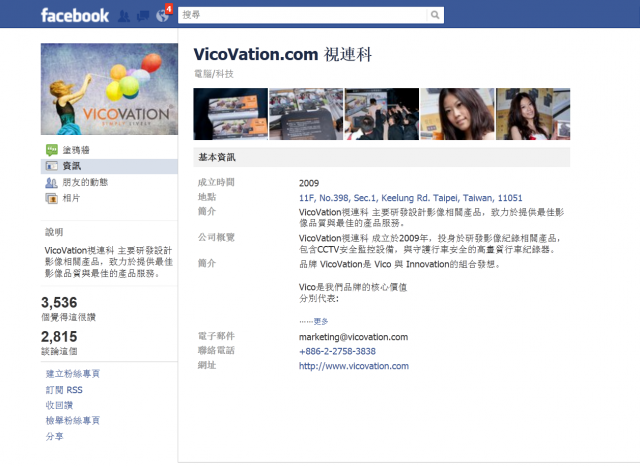Open the http://www.vicovation.com link
Viewport: 640px width, 466px height.
click(x=353, y=366)
